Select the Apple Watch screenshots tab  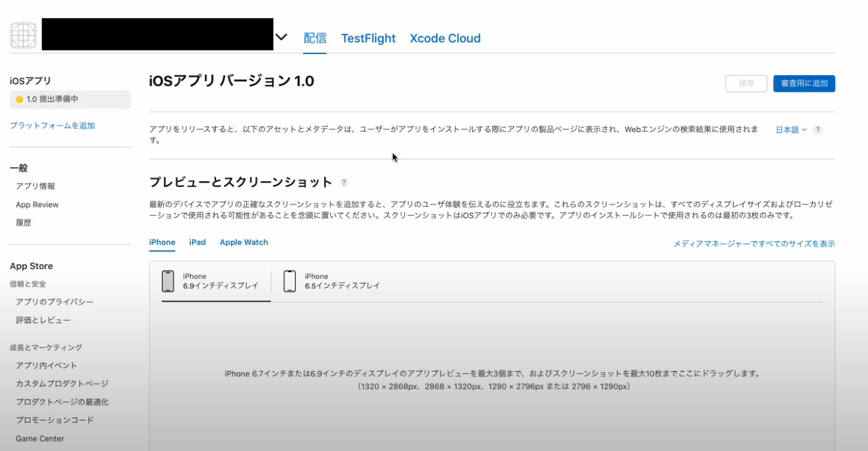pyautogui.click(x=244, y=243)
